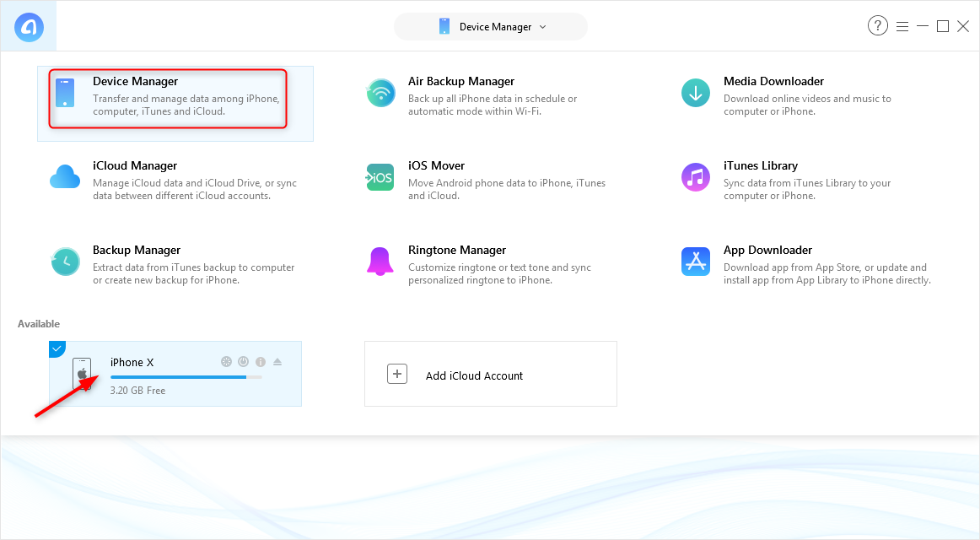Viewport: 980px width, 540px height.
Task: Open iPhone X device info icon
Action: pyautogui.click(x=261, y=362)
